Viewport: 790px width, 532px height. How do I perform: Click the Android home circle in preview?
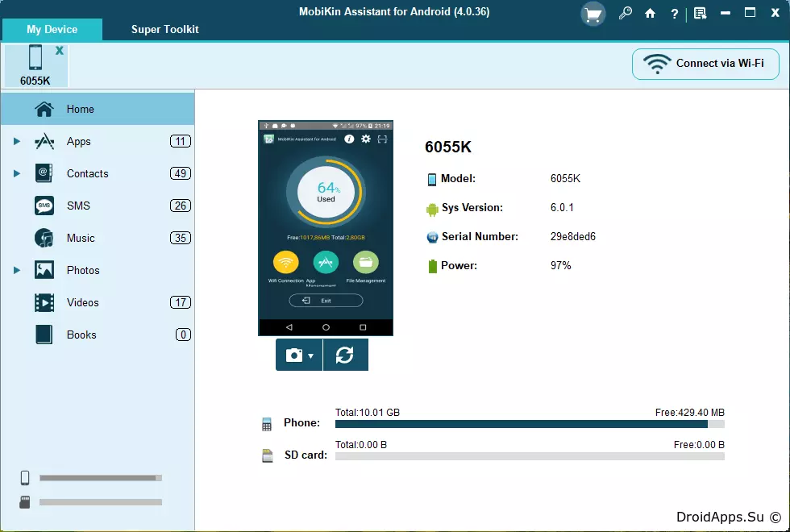(326, 327)
